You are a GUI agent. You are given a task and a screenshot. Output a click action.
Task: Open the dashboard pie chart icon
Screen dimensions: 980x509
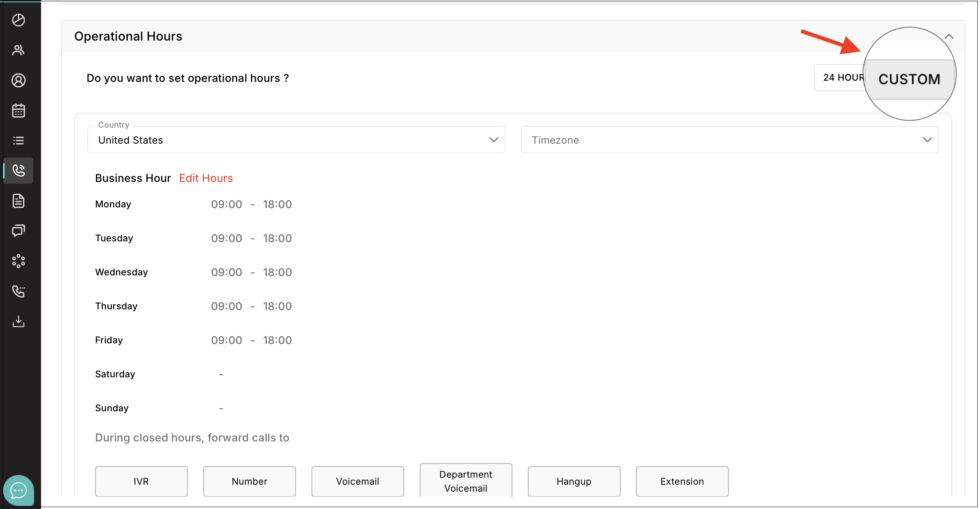pyautogui.click(x=18, y=20)
